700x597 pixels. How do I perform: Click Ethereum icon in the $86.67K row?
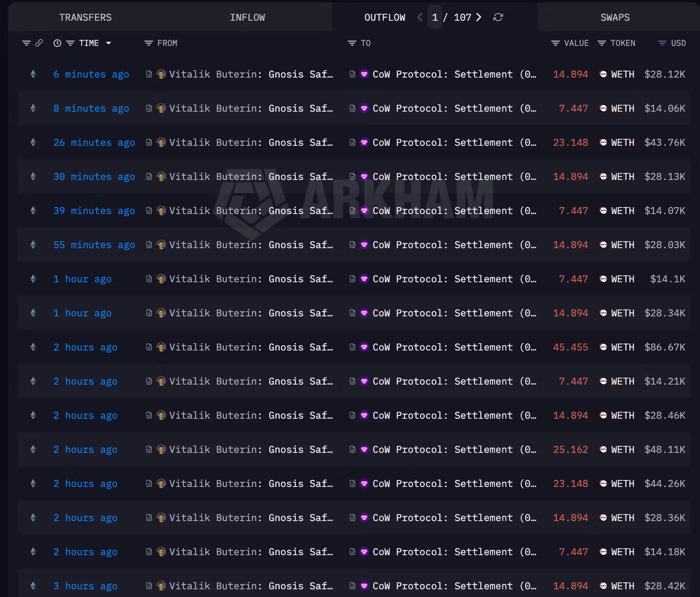(x=33, y=347)
